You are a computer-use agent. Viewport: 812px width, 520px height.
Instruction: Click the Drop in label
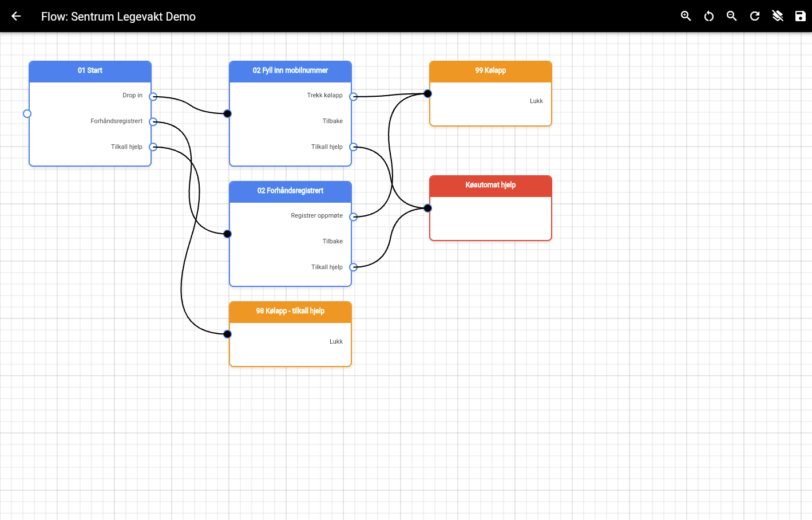[132, 96]
